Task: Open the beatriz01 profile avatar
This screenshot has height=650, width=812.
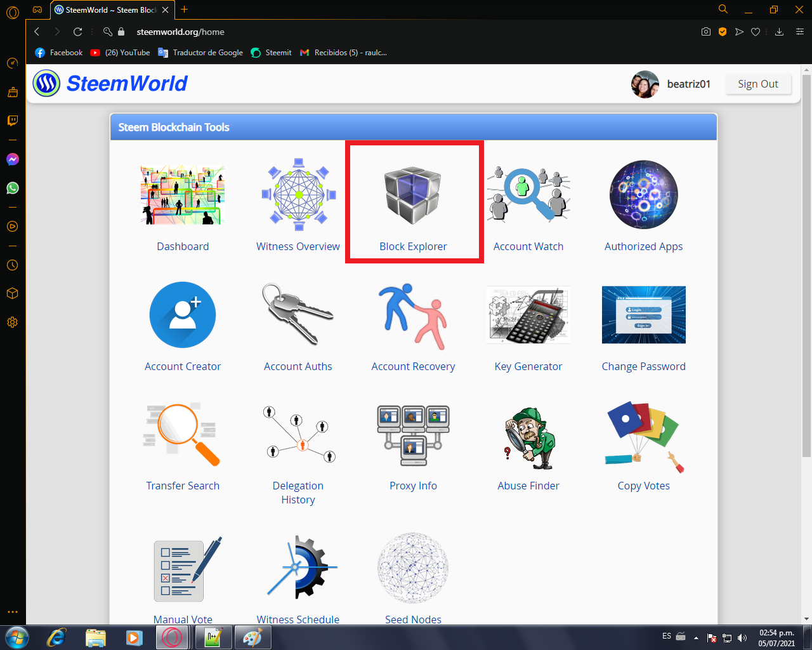Action: (645, 84)
